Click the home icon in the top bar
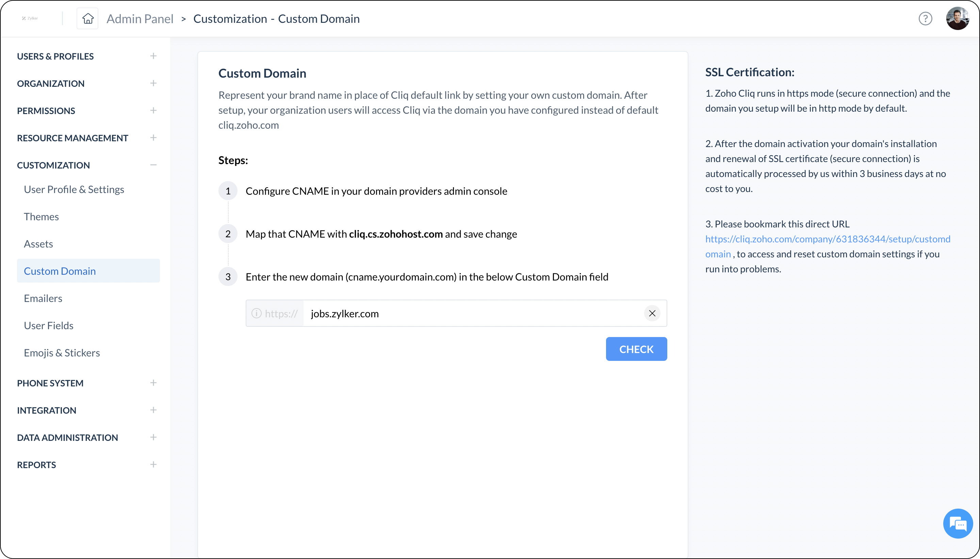This screenshot has height=559, width=980. pos(87,18)
